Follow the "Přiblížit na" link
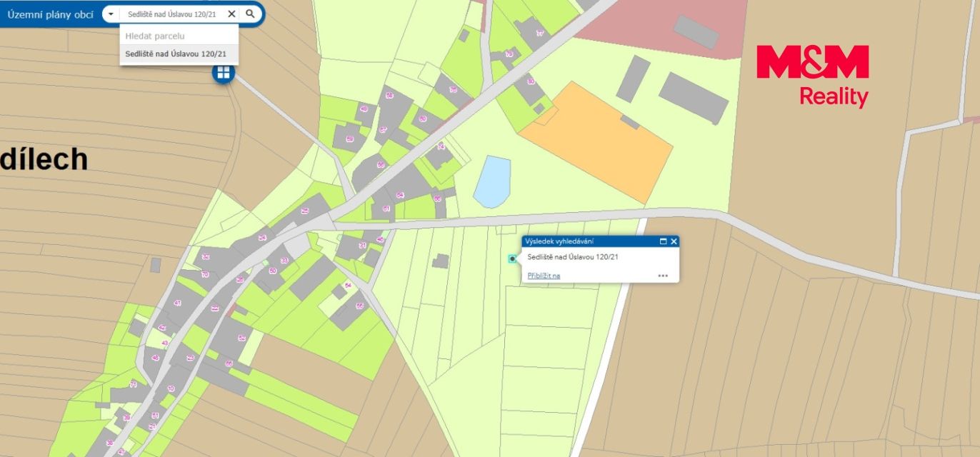 [x=544, y=275]
